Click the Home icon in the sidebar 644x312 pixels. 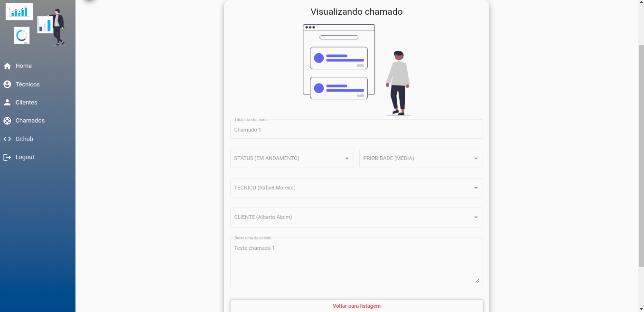(x=7, y=66)
